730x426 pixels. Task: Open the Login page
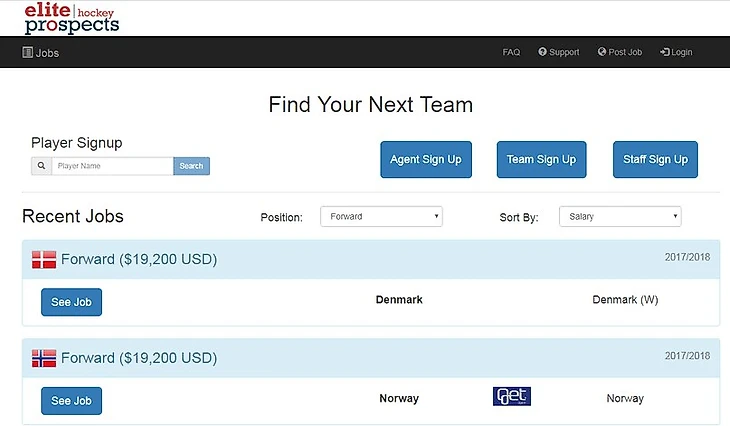[x=676, y=52]
